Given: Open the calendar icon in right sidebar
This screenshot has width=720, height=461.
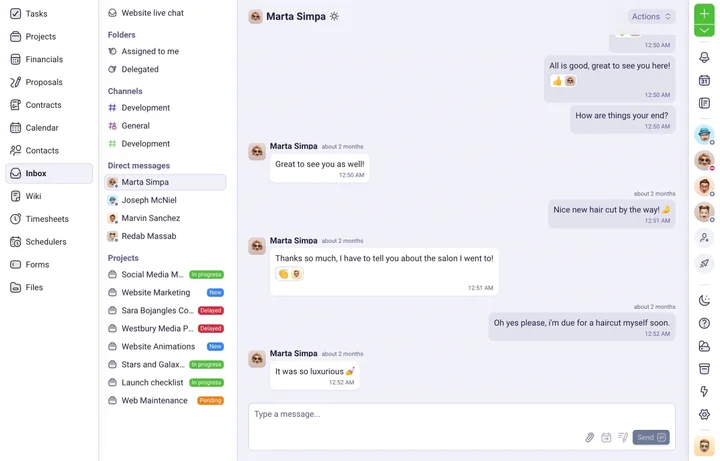Looking at the screenshot, I should click(x=704, y=81).
